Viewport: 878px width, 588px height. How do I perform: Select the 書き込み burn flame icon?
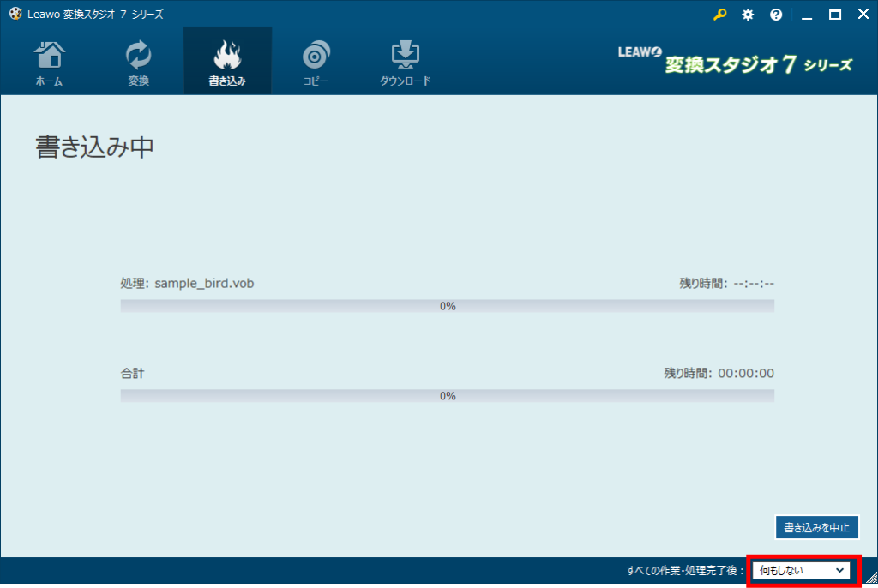tap(227, 57)
